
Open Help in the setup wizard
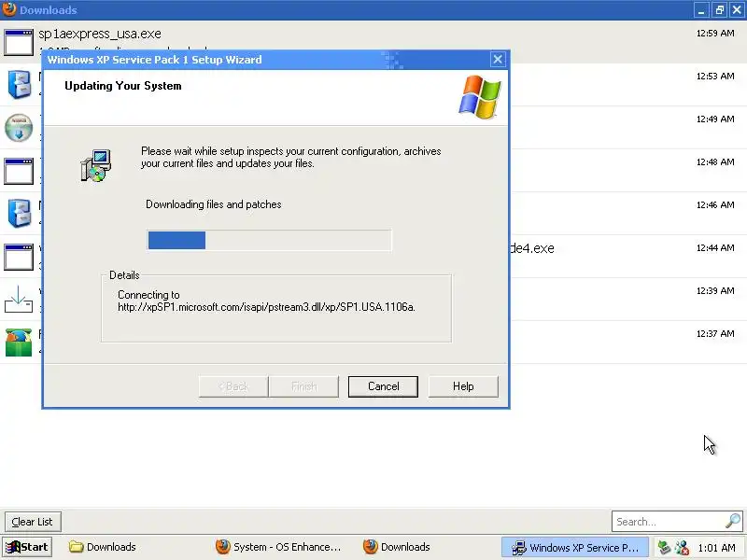tap(463, 386)
